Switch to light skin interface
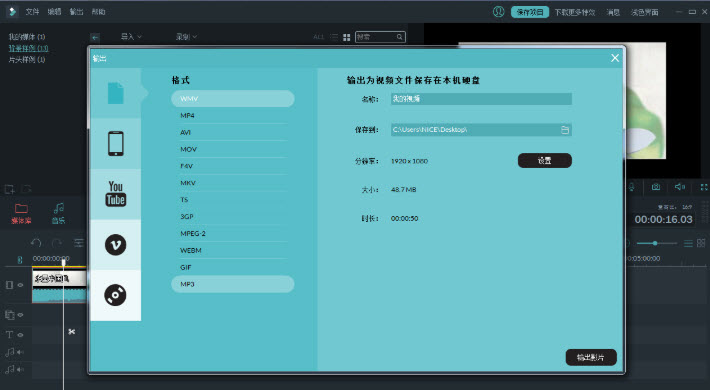Screen dimensions: 710x390 [644, 12]
